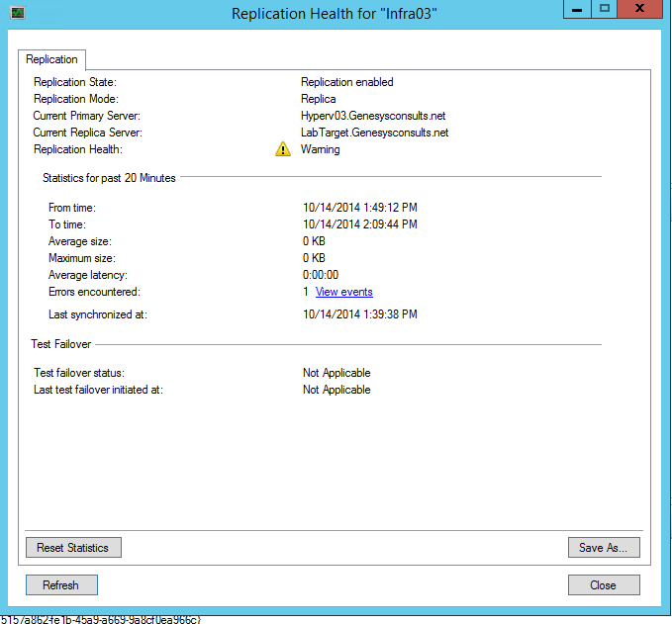The image size is (672, 624).
Task: Click the 'Statistics for past 20 Minutes' heading
Action: pyautogui.click(x=109, y=178)
